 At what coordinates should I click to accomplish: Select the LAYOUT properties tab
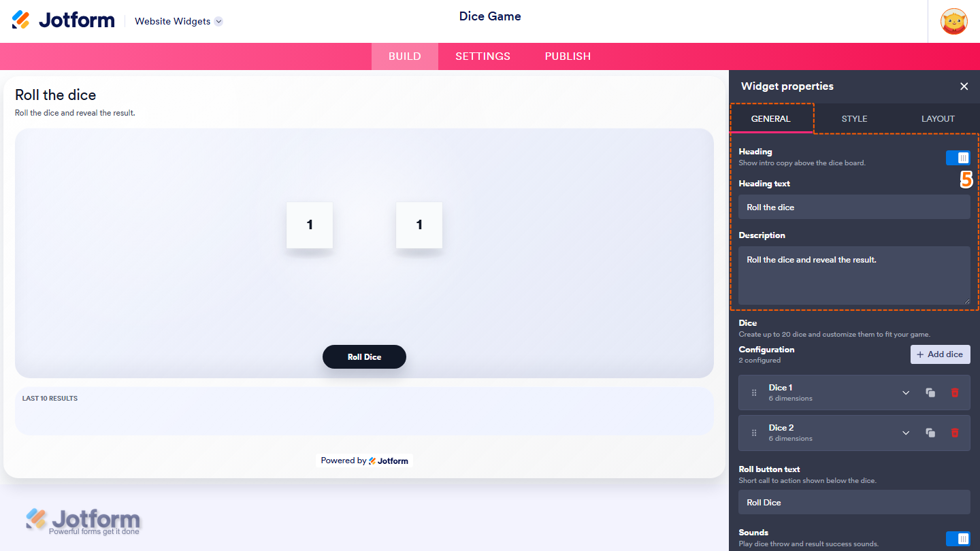[x=938, y=118]
